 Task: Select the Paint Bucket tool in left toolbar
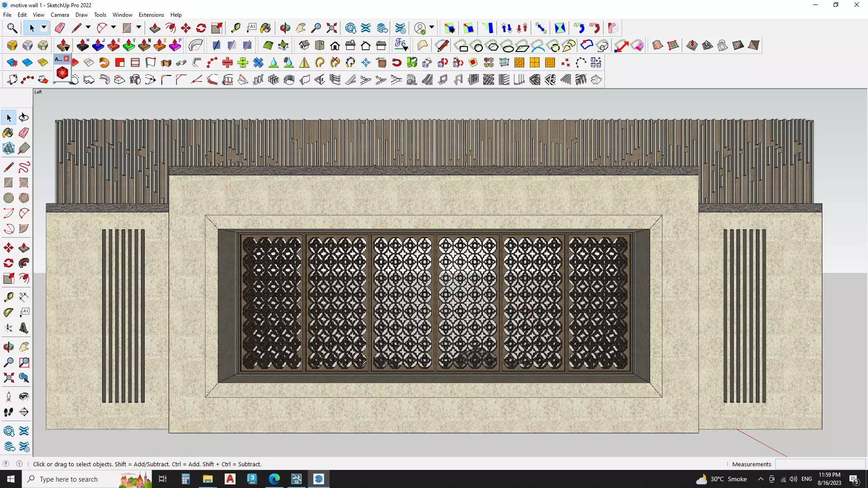[x=8, y=133]
